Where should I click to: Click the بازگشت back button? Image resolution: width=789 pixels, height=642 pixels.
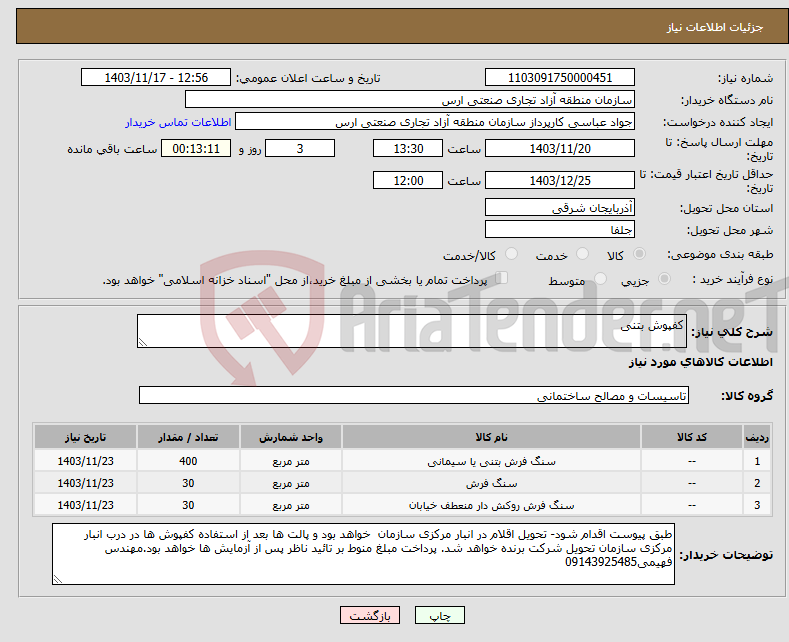pos(370,615)
